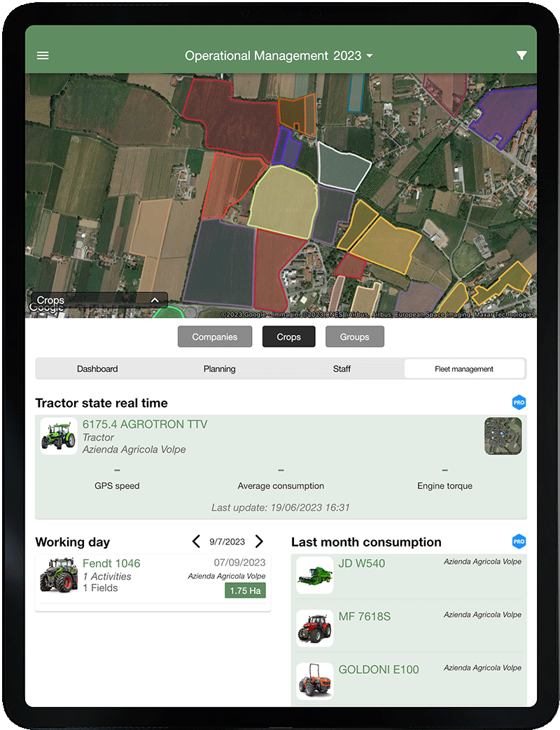Open the GOLDONI E100 tractor icon
Image resolution: width=560 pixels, height=730 pixels.
click(315, 681)
